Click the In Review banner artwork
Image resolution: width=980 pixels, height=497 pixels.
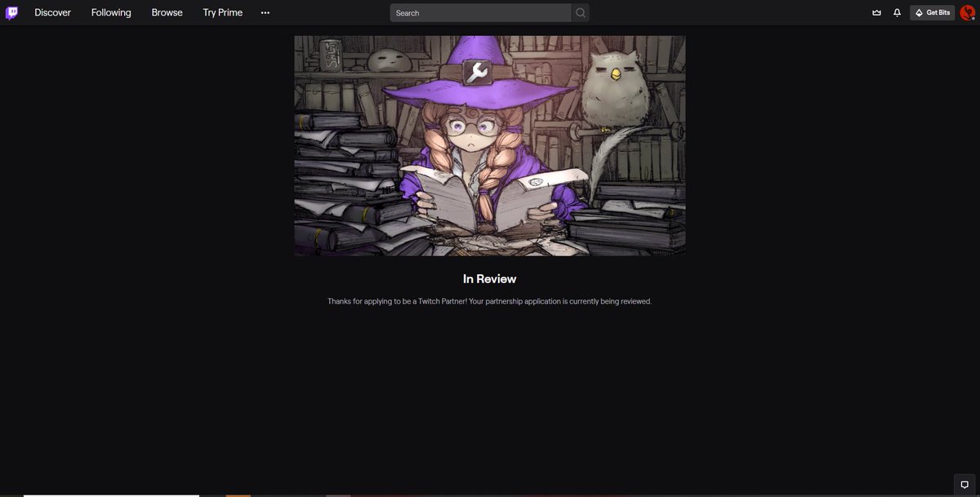pos(490,144)
